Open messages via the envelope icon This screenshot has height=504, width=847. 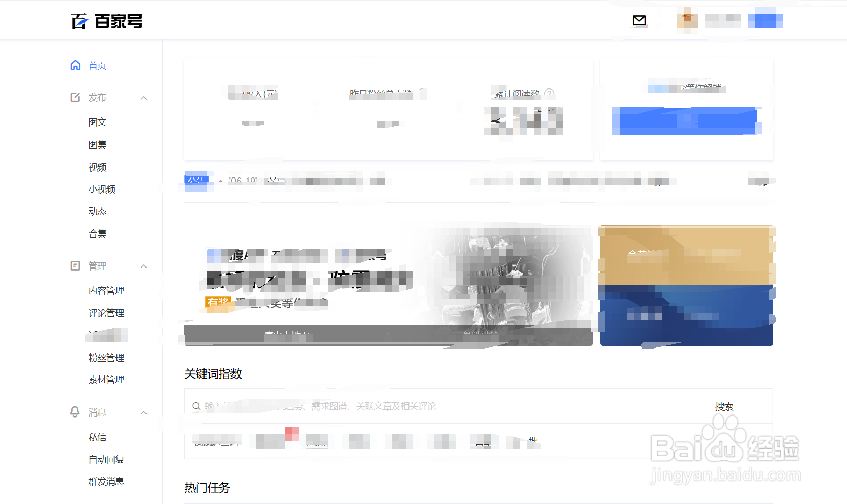pyautogui.click(x=638, y=20)
